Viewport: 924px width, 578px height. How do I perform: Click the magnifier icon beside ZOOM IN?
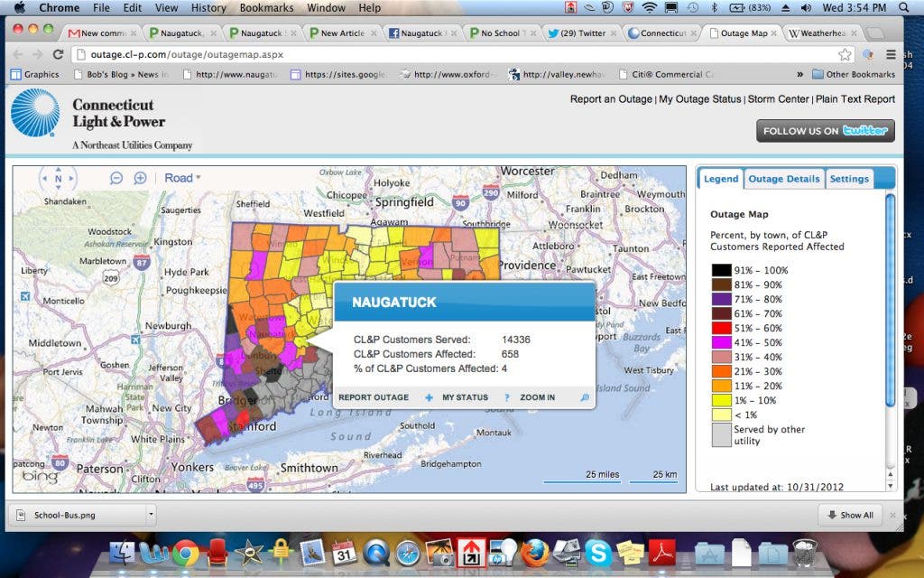pyautogui.click(x=584, y=397)
